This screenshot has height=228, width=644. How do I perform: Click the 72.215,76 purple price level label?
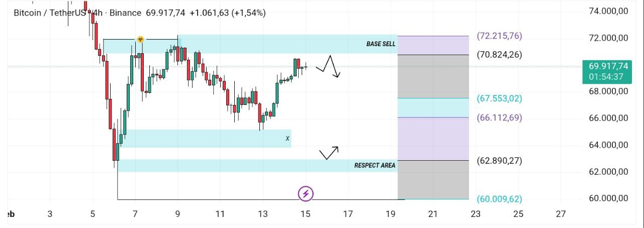(499, 36)
